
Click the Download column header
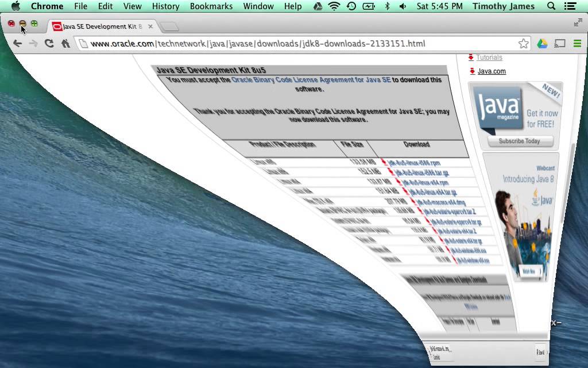click(416, 144)
